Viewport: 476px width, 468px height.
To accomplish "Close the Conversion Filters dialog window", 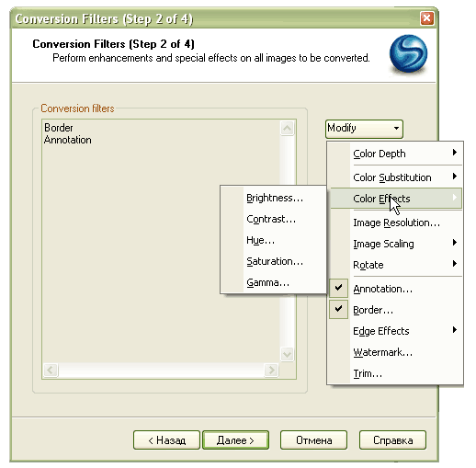I will 426,18.
